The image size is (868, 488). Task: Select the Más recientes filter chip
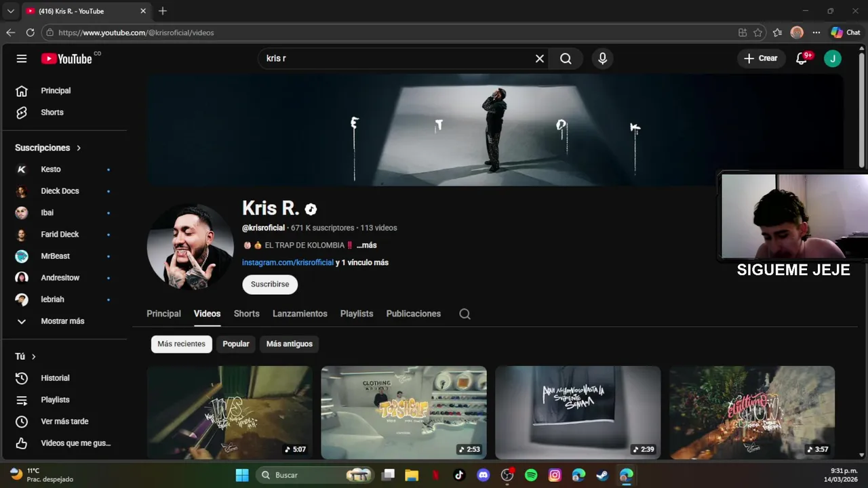click(181, 344)
